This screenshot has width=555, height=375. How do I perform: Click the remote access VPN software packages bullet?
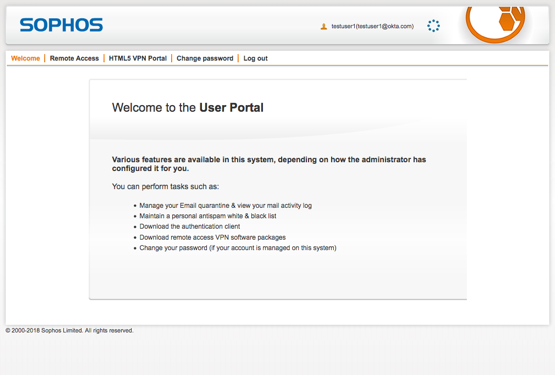point(212,237)
